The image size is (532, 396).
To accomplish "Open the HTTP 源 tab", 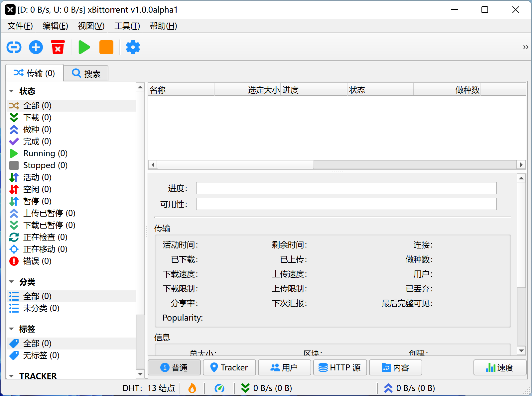I will click(x=340, y=367).
